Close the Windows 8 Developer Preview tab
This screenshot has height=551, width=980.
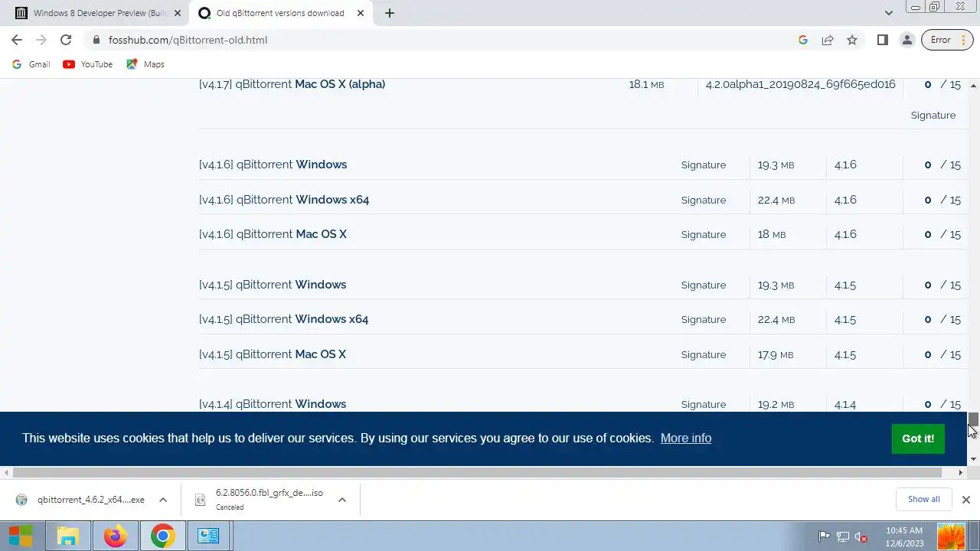click(178, 13)
